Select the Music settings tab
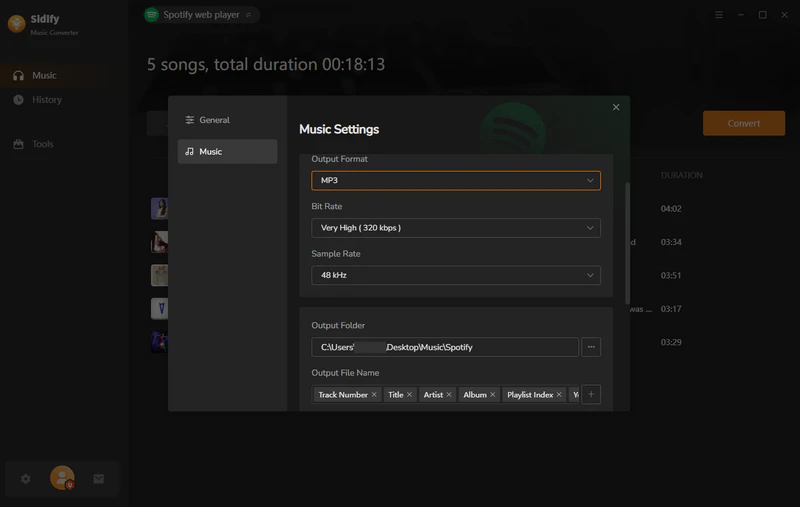 coord(227,152)
